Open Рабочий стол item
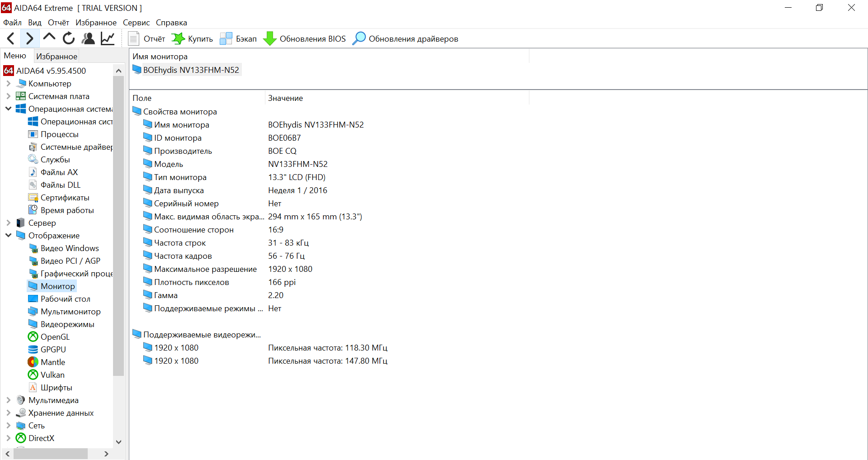 click(x=59, y=299)
